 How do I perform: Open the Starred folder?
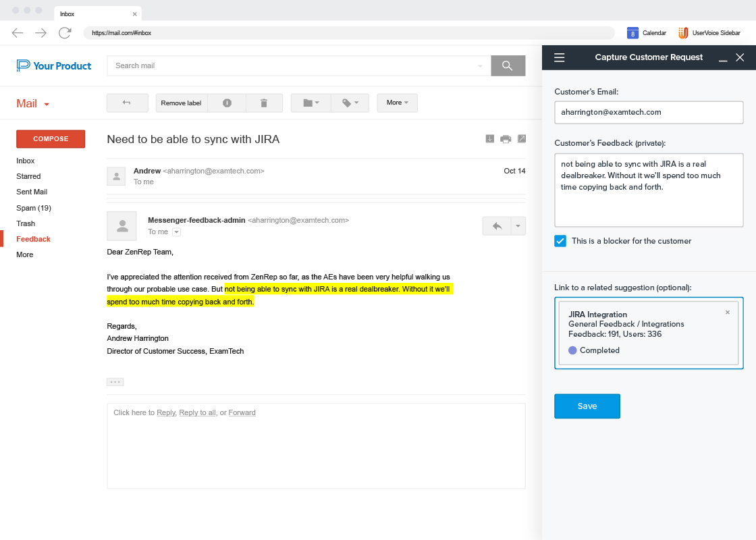coord(28,176)
